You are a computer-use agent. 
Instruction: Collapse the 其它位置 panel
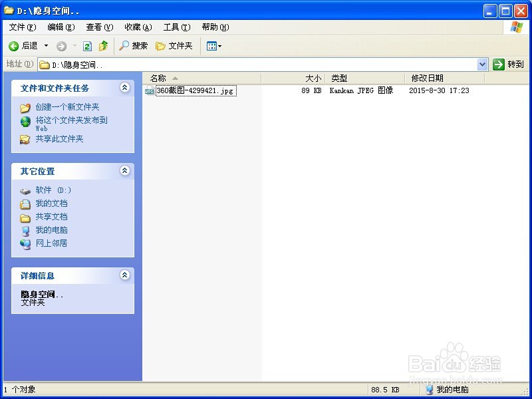[x=125, y=170]
